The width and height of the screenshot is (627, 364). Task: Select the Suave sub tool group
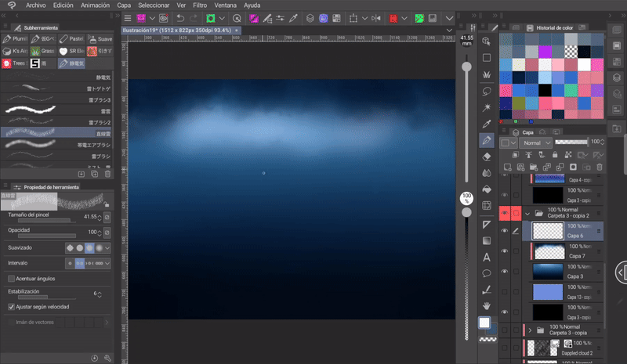[100, 39]
